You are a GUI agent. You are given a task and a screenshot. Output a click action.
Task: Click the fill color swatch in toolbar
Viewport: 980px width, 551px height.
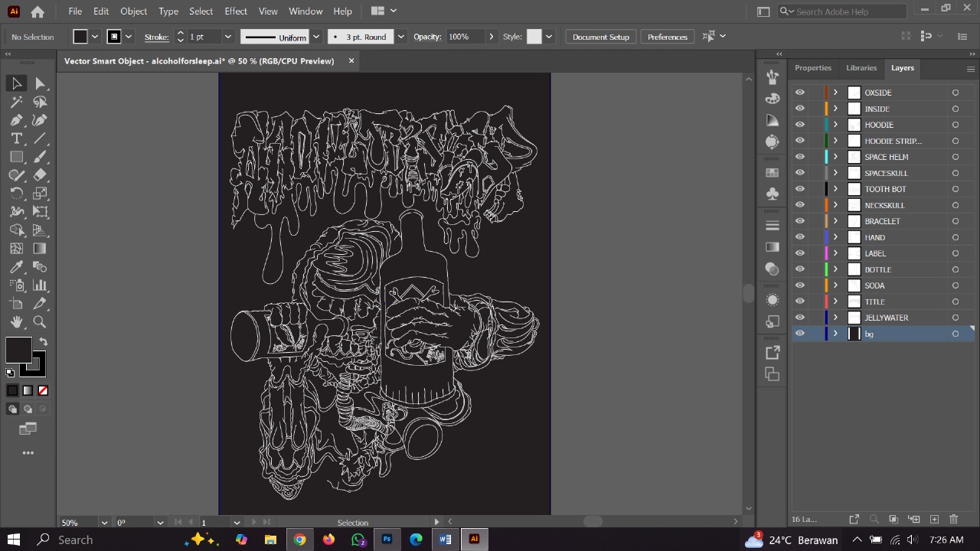(x=18, y=350)
